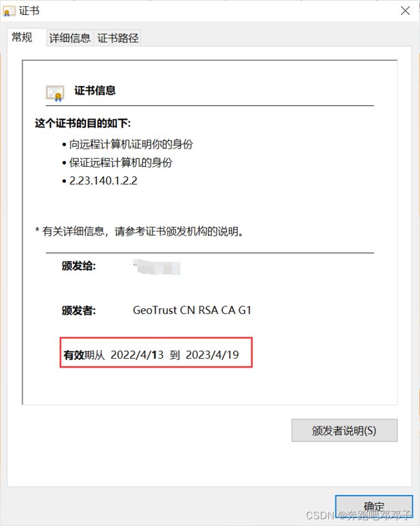Image resolution: width=420 pixels, height=526 pixels.
Task: Click the 这个证书的目的如下 heading
Action: [x=83, y=123]
